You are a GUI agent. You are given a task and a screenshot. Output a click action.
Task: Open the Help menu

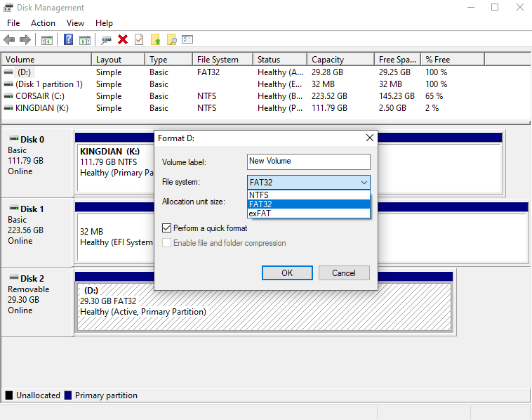[104, 23]
